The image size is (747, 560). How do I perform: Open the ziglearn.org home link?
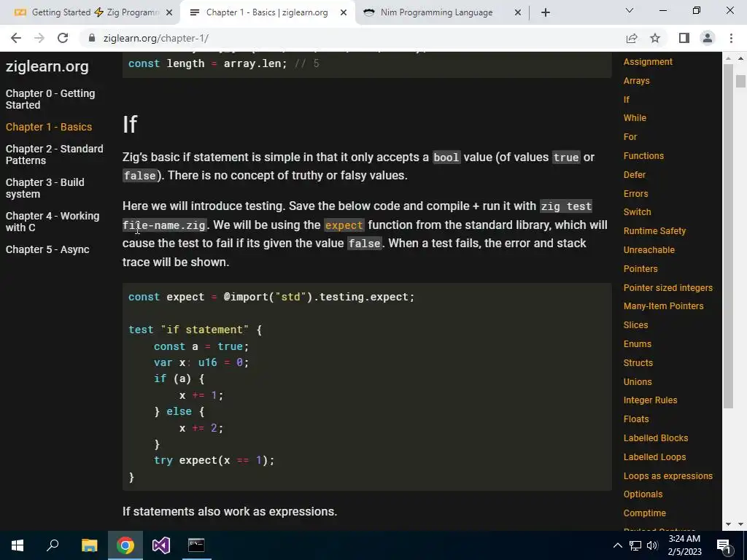(x=47, y=66)
